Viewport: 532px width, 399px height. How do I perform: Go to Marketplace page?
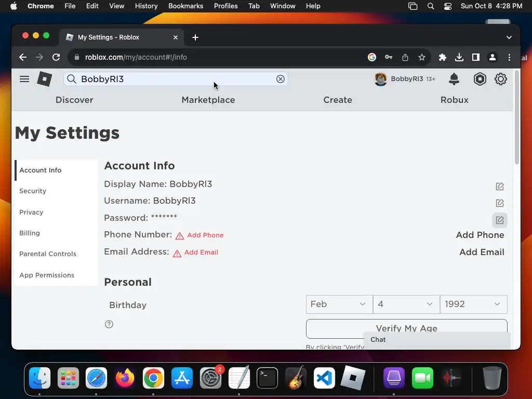coord(208,100)
